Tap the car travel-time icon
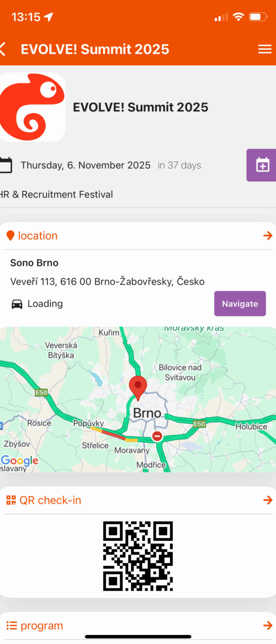Image resolution: width=276 pixels, height=644 pixels. click(17, 304)
